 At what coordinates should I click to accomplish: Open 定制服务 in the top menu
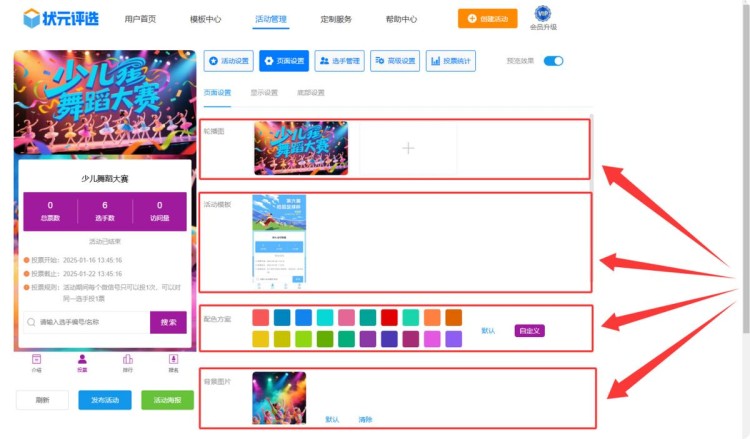[336, 19]
